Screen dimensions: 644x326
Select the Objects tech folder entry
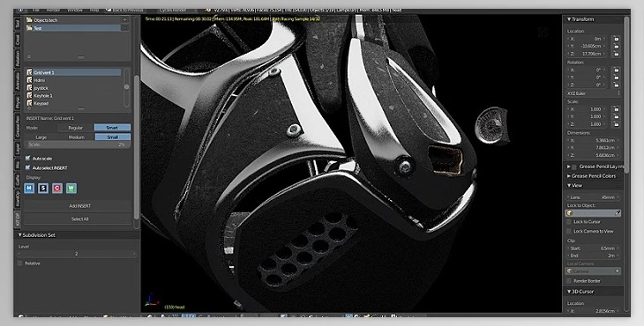[x=73, y=20]
